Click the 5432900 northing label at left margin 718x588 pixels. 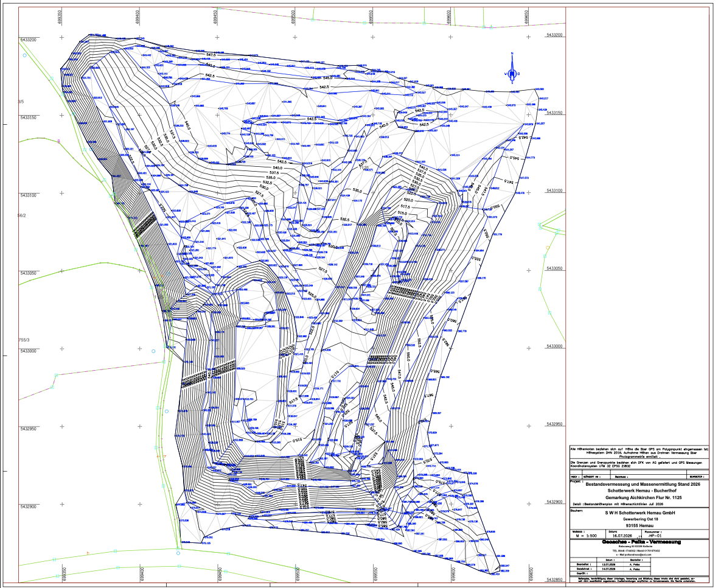click(x=28, y=506)
